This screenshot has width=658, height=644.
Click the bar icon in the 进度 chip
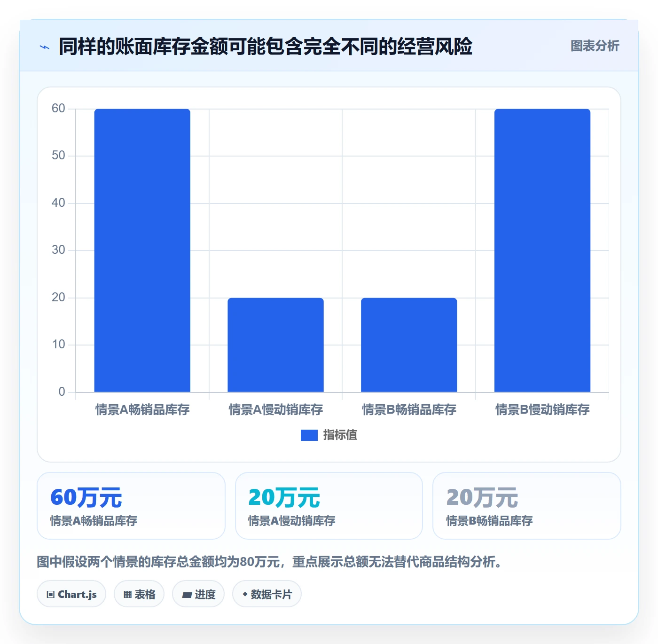[x=187, y=595]
